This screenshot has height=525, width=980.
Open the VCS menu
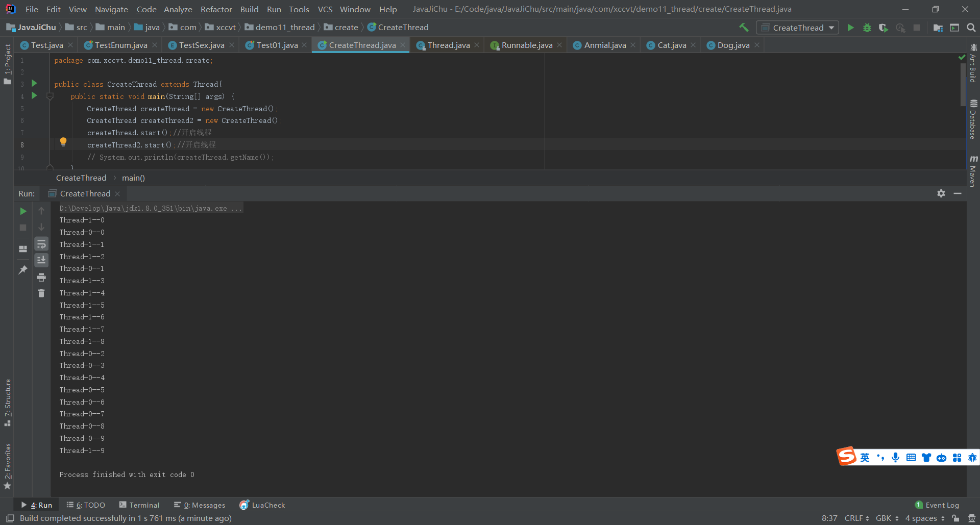(325, 9)
